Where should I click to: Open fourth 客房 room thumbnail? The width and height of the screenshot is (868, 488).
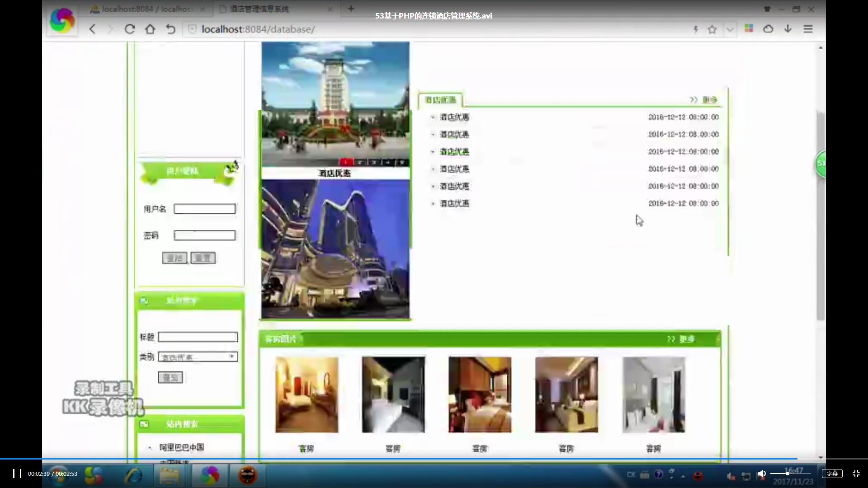[x=566, y=394]
